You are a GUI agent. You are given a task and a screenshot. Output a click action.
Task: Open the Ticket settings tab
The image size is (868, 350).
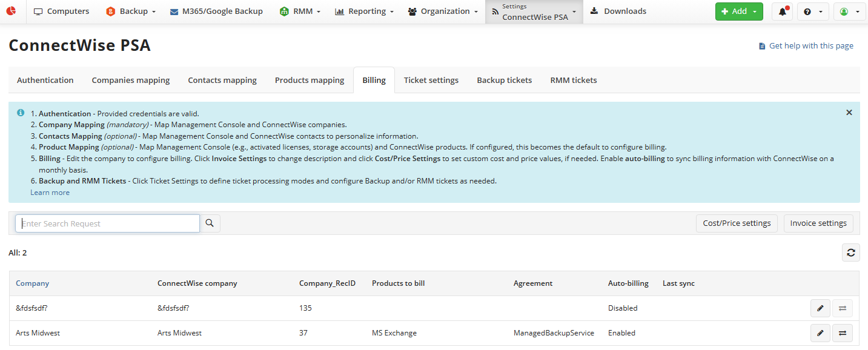coord(431,80)
